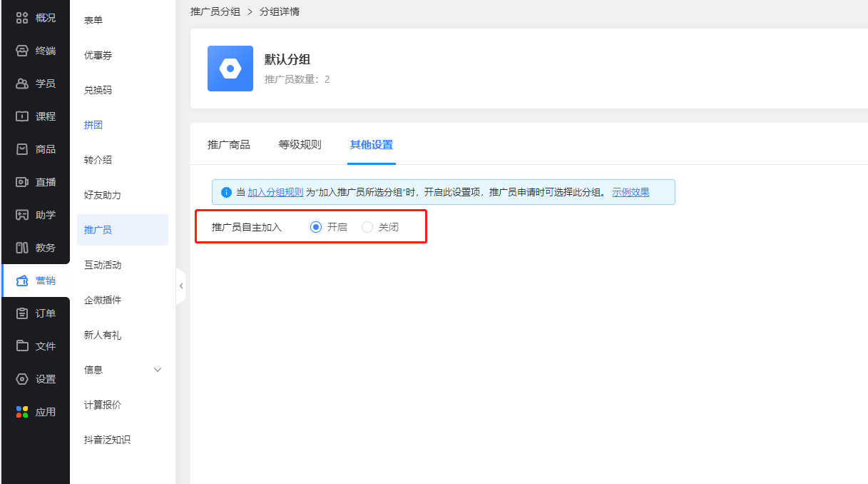Open the 学员 people icon
Screen dimensions: 868x484
[22, 84]
